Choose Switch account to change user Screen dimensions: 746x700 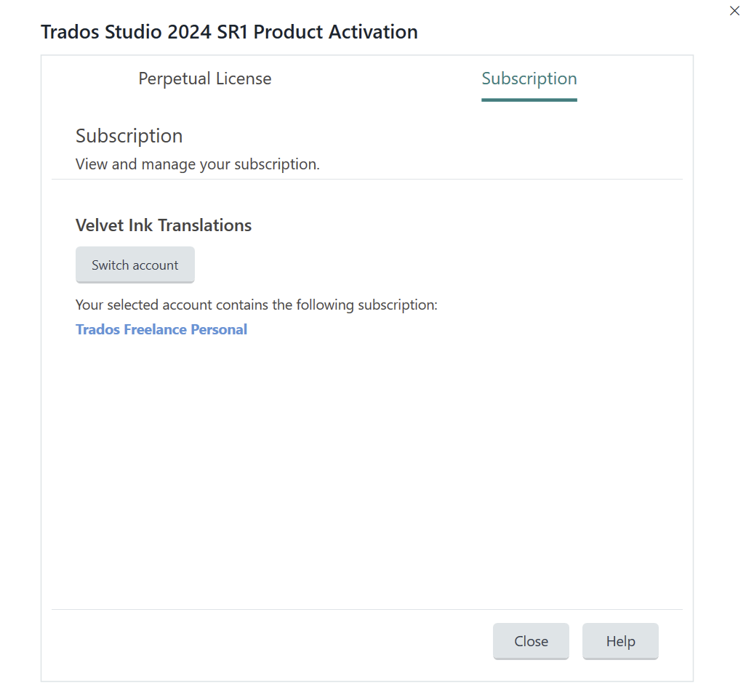135,265
